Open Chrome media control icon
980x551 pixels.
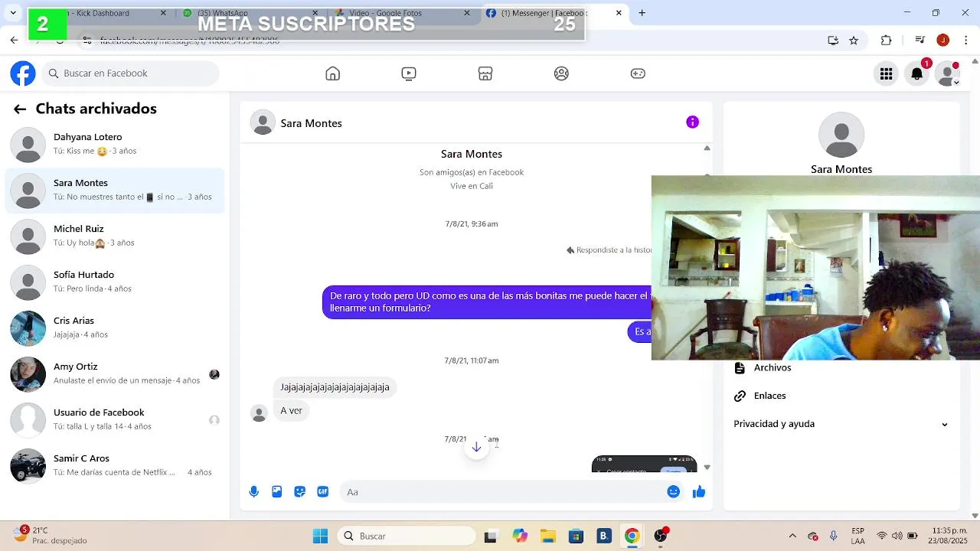(x=920, y=41)
